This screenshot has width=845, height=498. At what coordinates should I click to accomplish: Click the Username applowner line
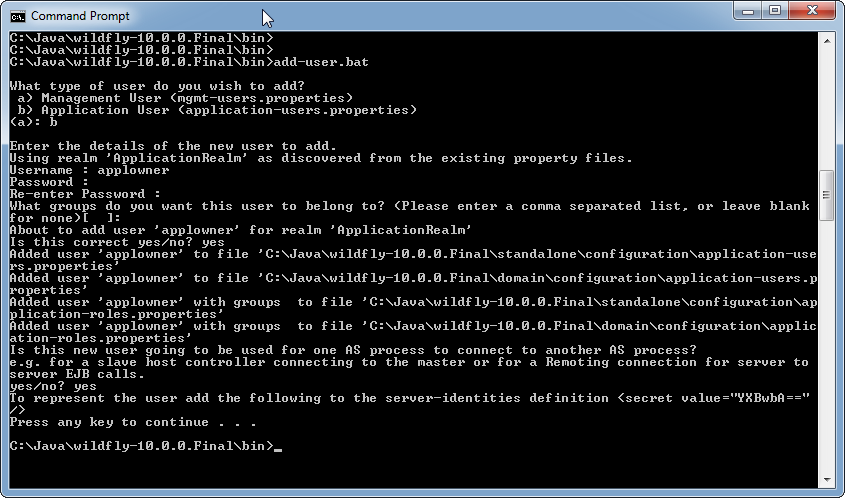(89, 170)
